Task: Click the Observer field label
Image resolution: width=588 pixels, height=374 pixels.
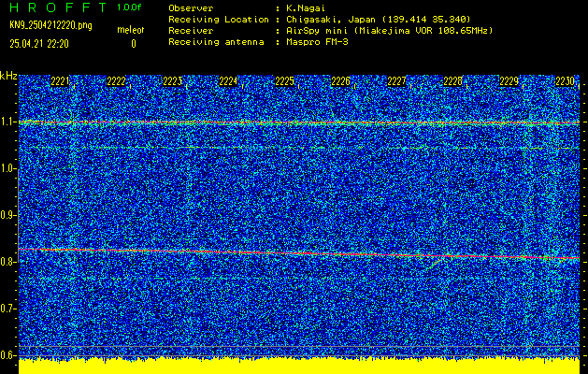Action: tap(191, 8)
